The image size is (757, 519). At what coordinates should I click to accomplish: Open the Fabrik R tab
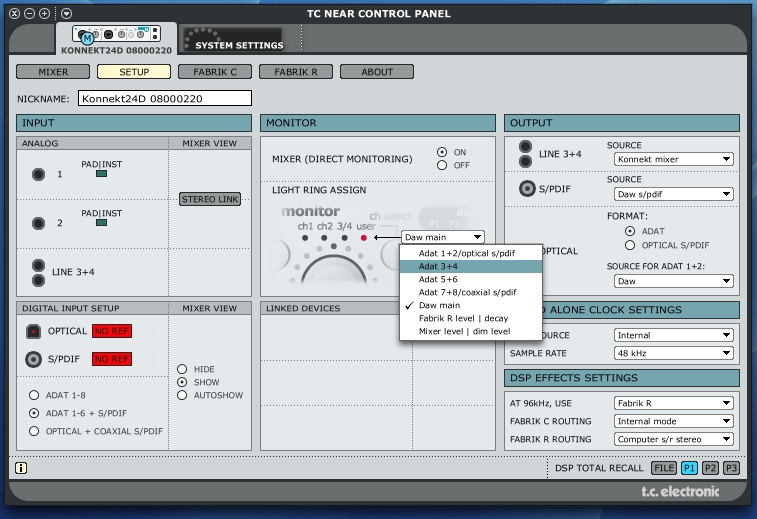296,72
